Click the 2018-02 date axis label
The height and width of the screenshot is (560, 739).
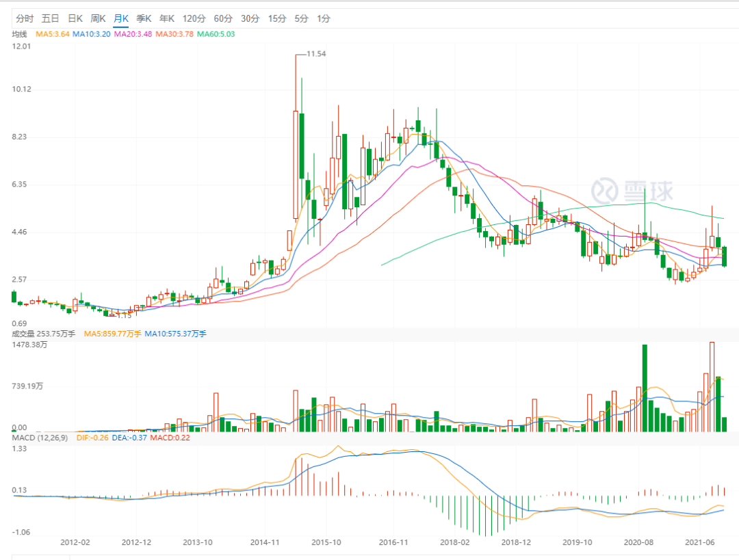[x=455, y=542]
